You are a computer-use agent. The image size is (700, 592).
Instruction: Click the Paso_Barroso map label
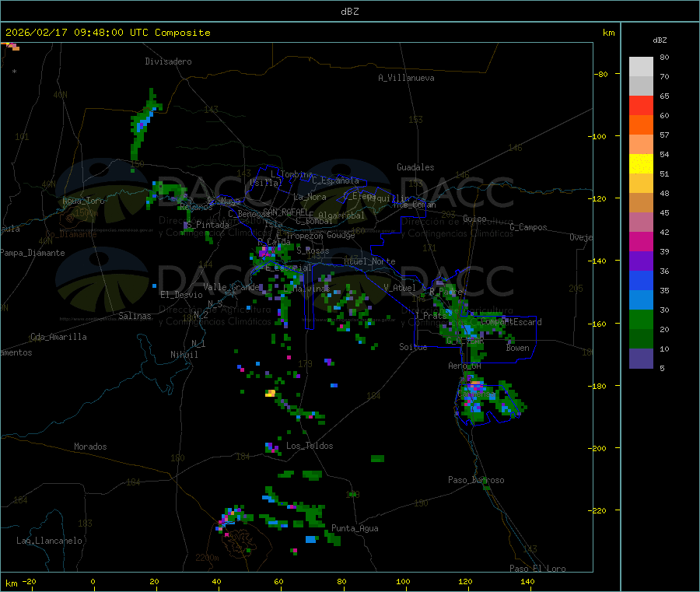(x=476, y=480)
